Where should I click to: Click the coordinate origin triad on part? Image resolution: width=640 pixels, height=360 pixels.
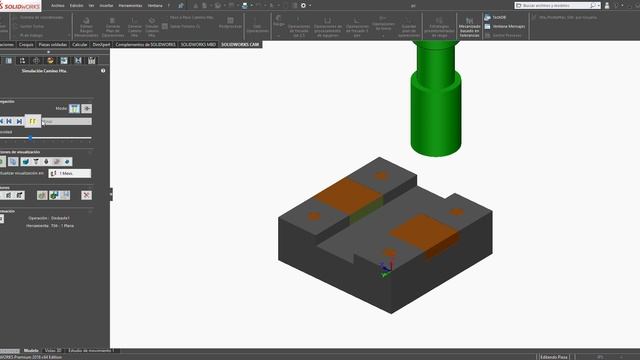coord(386,269)
